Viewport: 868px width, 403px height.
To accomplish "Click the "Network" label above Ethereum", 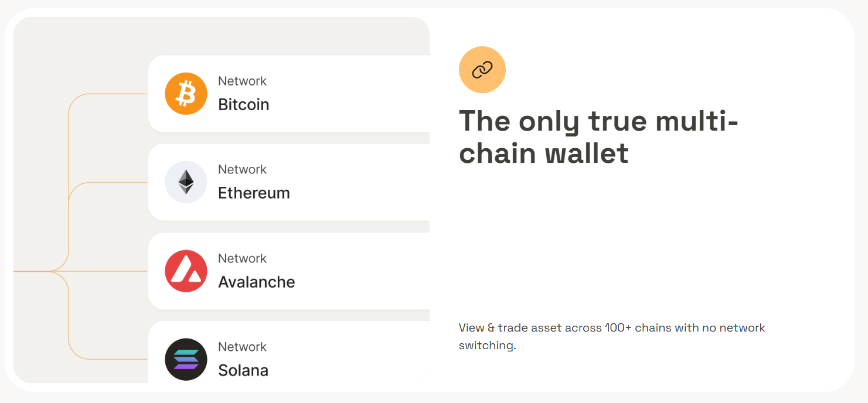I will click(242, 170).
